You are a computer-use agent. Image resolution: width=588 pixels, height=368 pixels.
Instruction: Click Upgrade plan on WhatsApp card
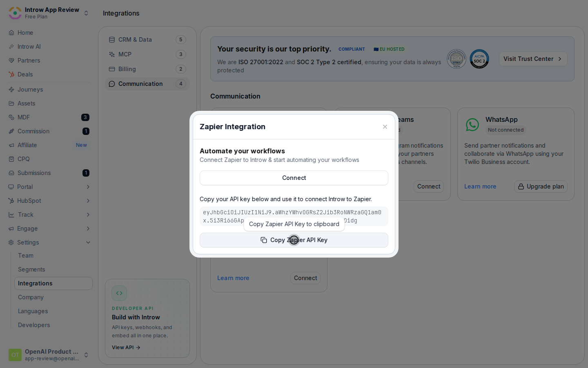(541, 186)
